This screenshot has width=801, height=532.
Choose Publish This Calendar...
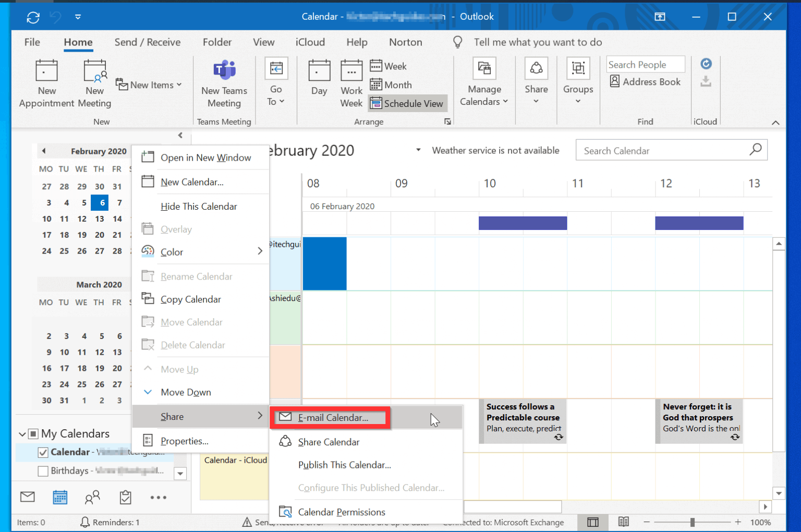pos(366,465)
